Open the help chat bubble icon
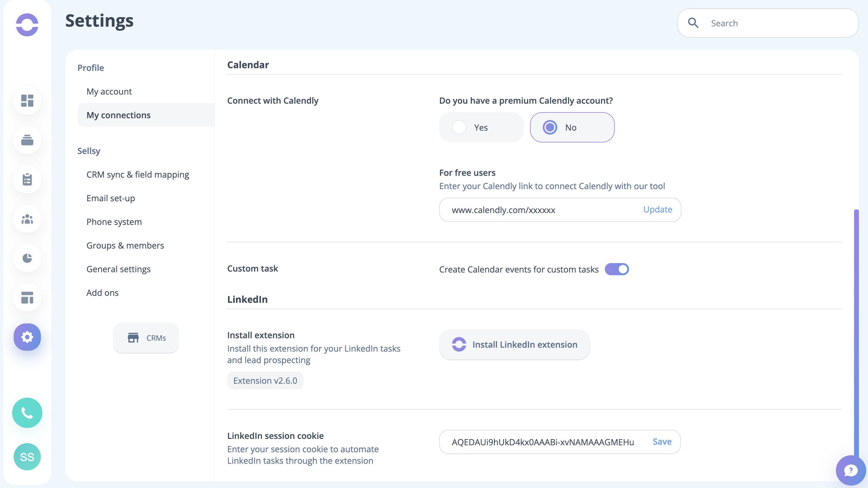 (850, 470)
